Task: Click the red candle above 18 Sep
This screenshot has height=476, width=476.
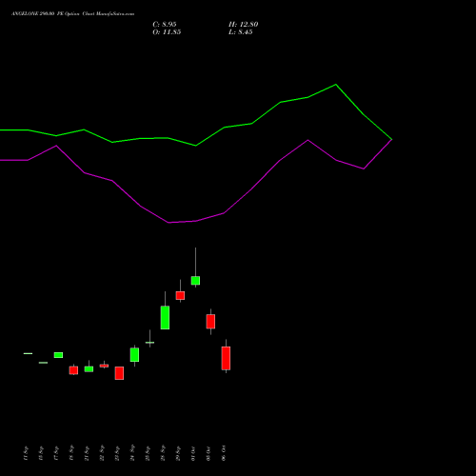Action: pos(73,370)
